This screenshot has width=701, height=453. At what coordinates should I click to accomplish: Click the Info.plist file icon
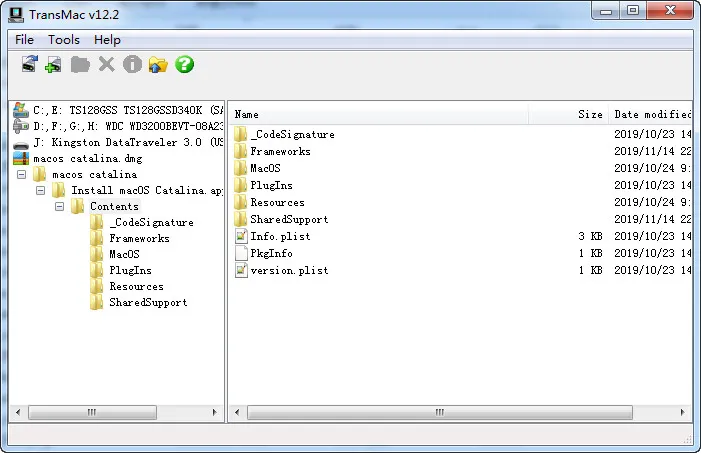pos(241,236)
